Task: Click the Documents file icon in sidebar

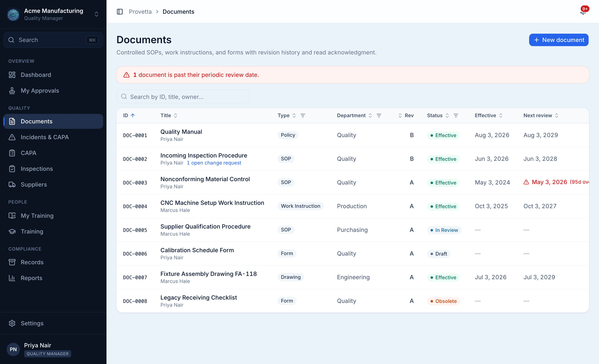Action: [12, 121]
